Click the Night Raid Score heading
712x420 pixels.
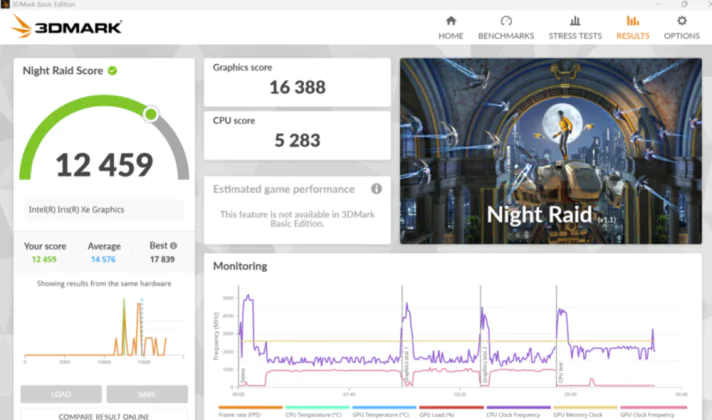pos(63,71)
